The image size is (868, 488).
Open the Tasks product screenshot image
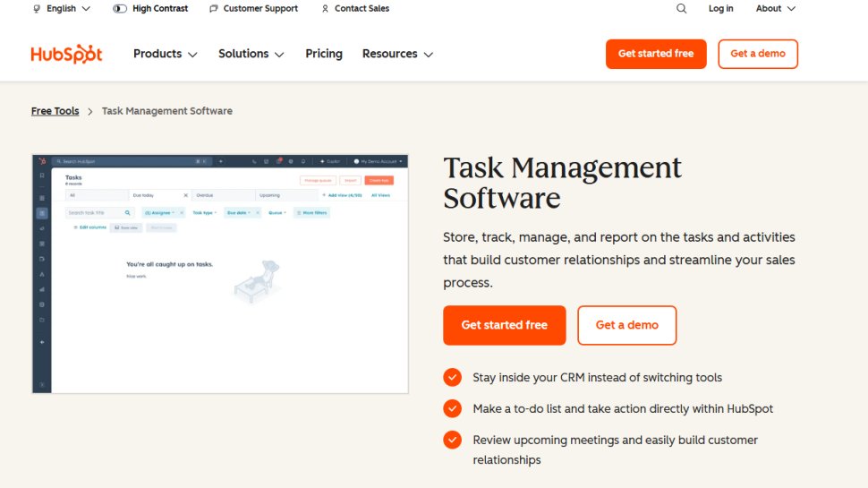[x=220, y=274]
